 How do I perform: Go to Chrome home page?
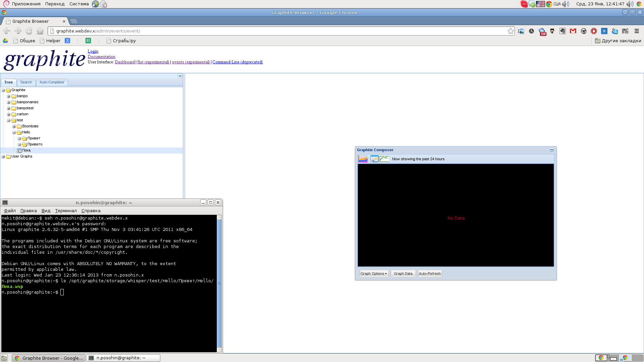point(40,31)
